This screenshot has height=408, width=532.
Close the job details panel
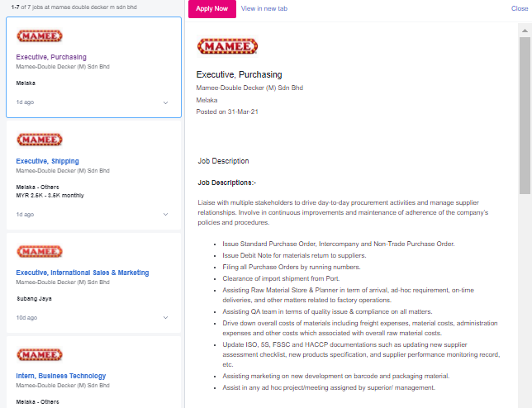(520, 9)
